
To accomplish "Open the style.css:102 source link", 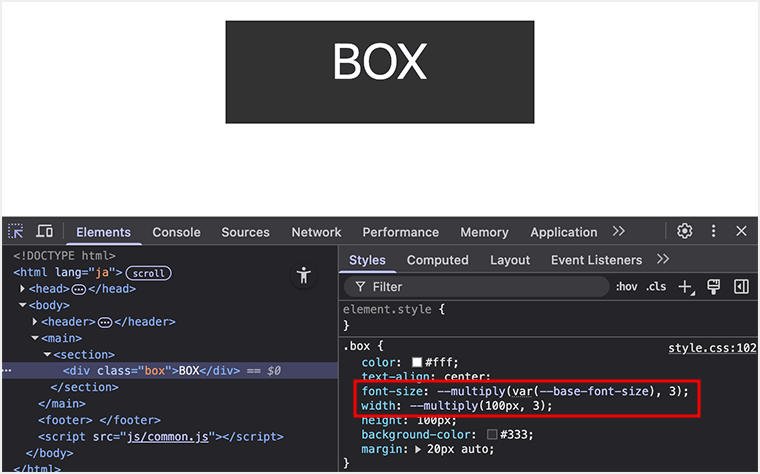I will (712, 348).
